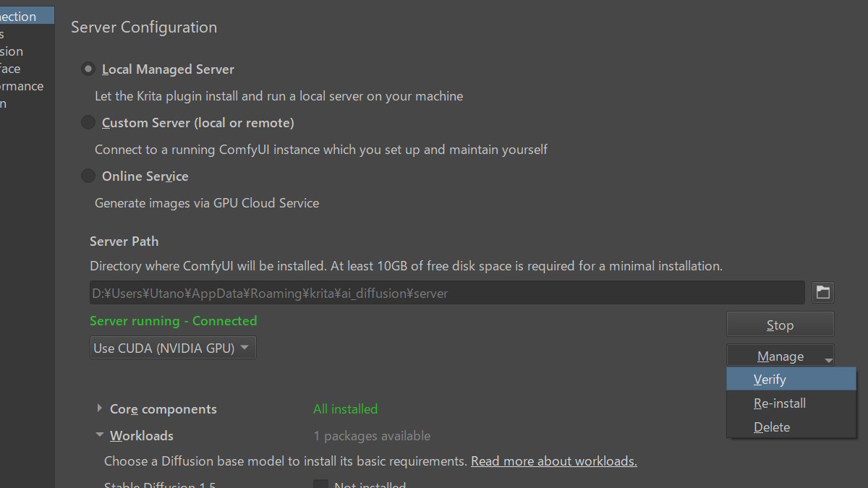Stop the running server
Image resolution: width=868 pixels, height=488 pixels.
(780, 325)
